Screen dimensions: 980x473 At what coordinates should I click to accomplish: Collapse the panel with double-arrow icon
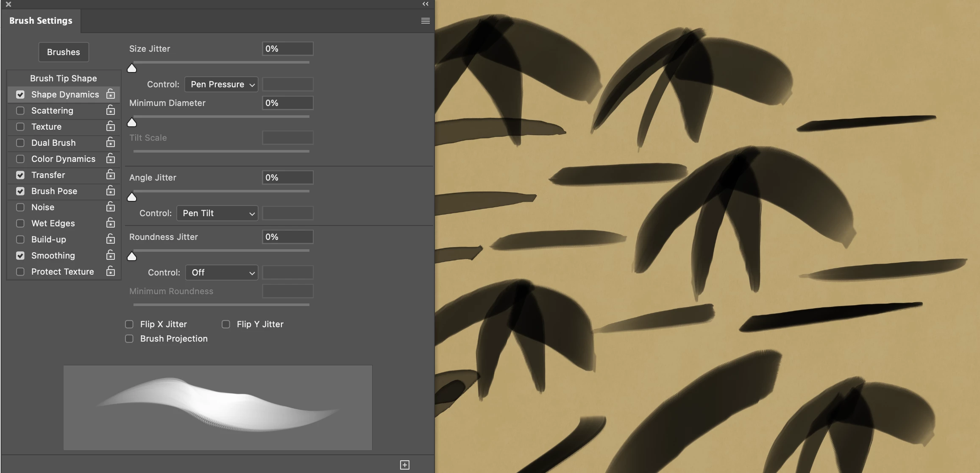tap(425, 4)
